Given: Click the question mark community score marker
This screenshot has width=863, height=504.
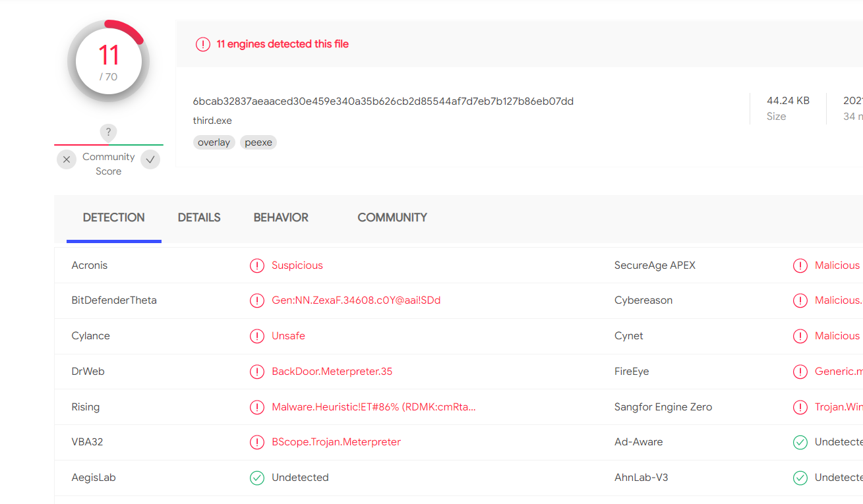Looking at the screenshot, I should click(108, 132).
